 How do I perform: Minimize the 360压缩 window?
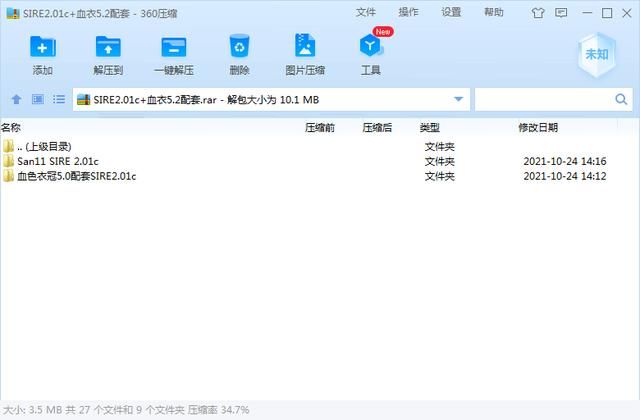tap(587, 13)
